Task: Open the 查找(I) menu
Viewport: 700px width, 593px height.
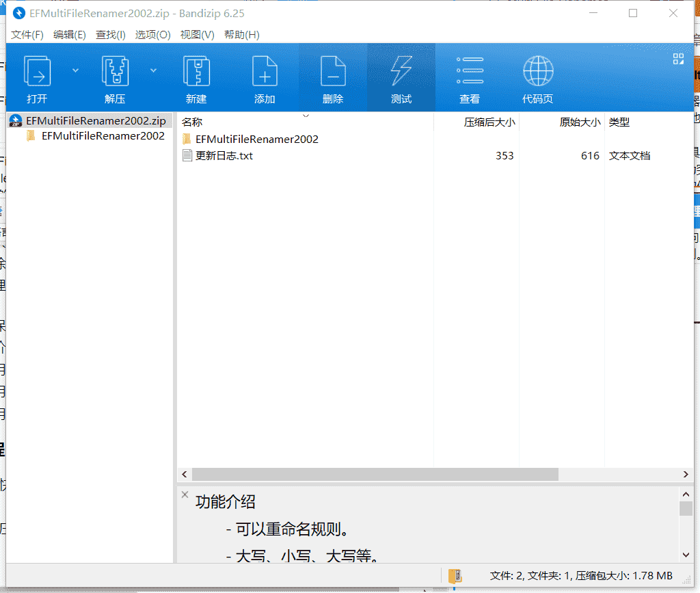Action: (110, 35)
